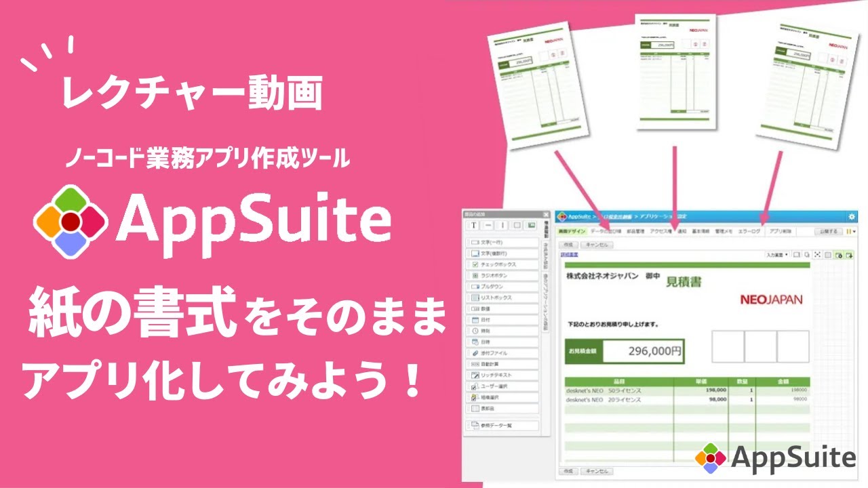Open the 基本情報 tab
This screenshot has height=488, width=868.
701,231
